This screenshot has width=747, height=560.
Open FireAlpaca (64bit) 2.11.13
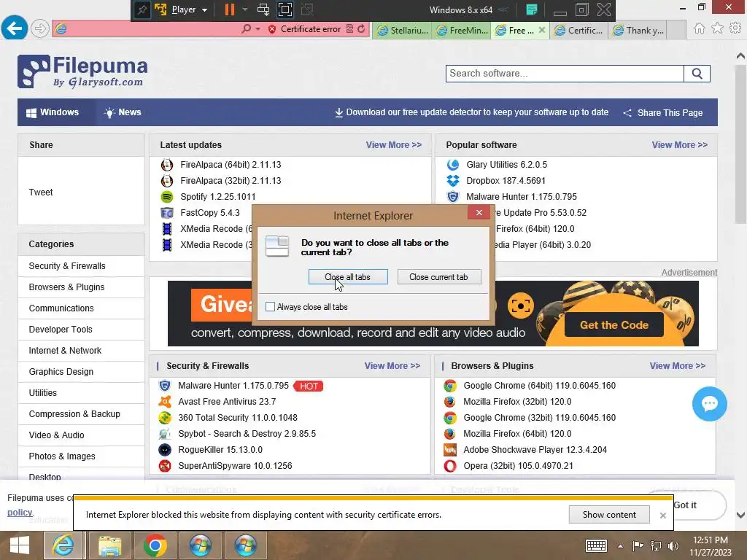pos(231,165)
